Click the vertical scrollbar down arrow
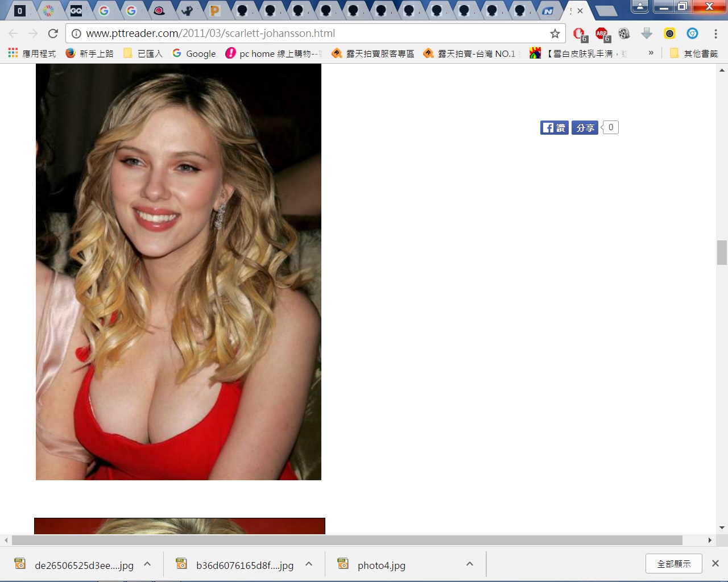The width and height of the screenshot is (728, 582). click(722, 528)
